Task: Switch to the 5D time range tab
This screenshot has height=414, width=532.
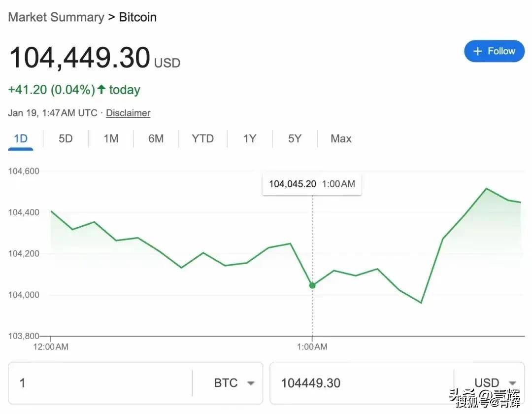Action: pyautogui.click(x=66, y=139)
